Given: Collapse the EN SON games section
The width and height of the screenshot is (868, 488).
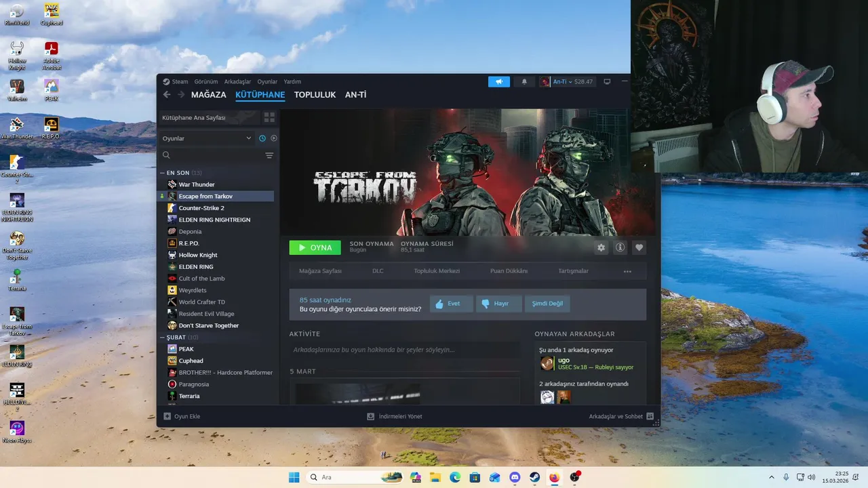Looking at the screenshot, I should [x=163, y=173].
